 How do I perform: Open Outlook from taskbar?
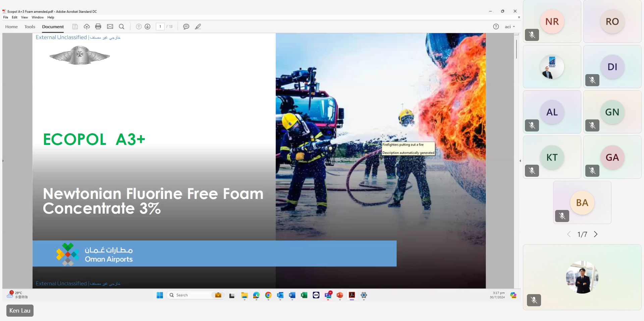(280, 295)
